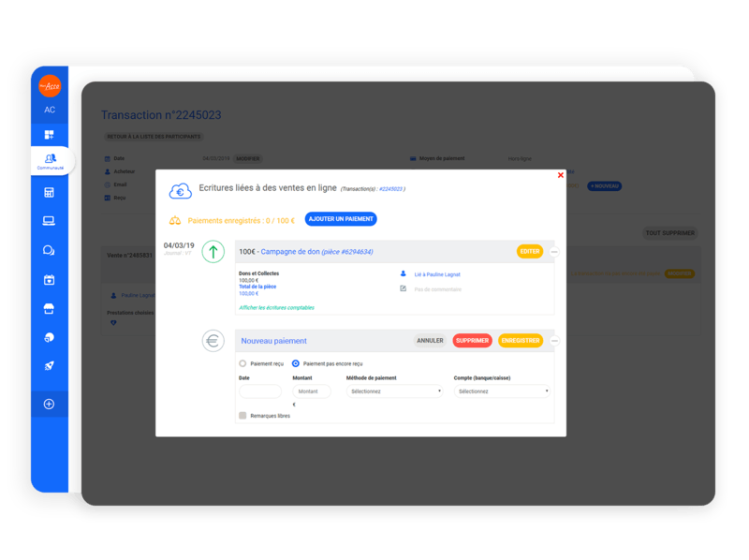Open the shop storefront icon in sidebar
Image resolution: width=749 pixels, height=560 pixels.
click(x=49, y=309)
